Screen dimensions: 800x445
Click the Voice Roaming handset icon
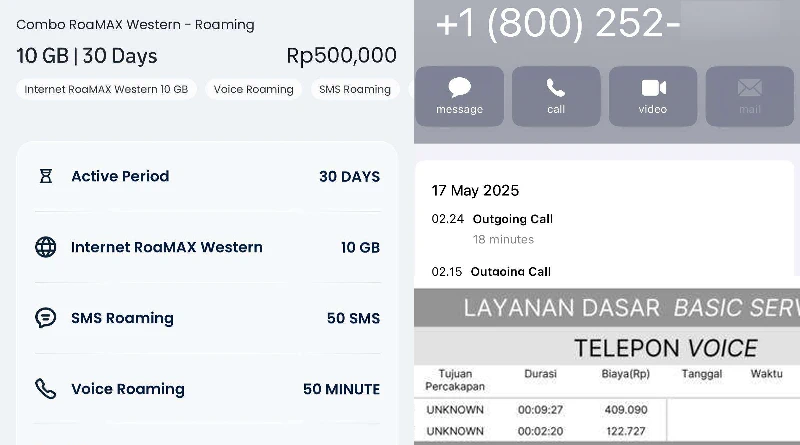click(x=45, y=389)
